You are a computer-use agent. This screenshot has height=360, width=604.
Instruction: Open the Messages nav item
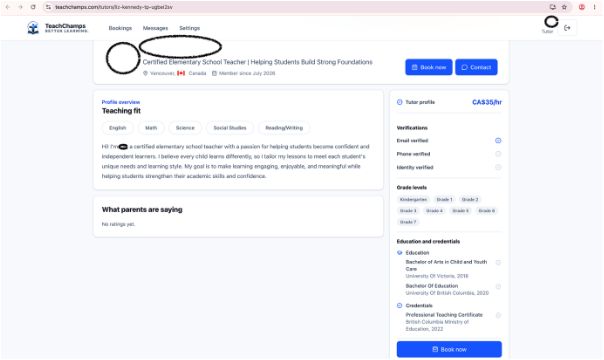pyautogui.click(x=155, y=28)
